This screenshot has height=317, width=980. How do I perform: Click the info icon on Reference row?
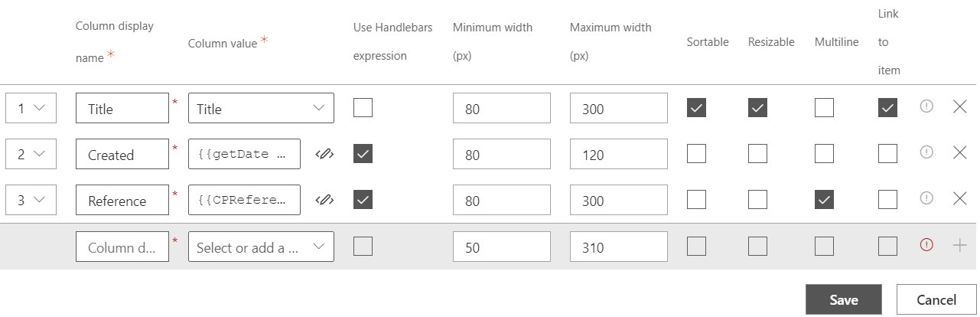click(926, 199)
